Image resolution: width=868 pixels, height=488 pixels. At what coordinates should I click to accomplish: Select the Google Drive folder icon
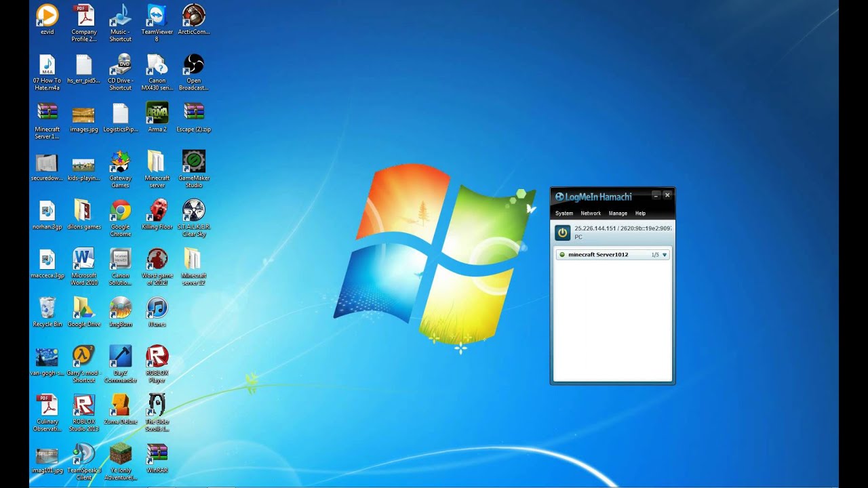click(84, 308)
